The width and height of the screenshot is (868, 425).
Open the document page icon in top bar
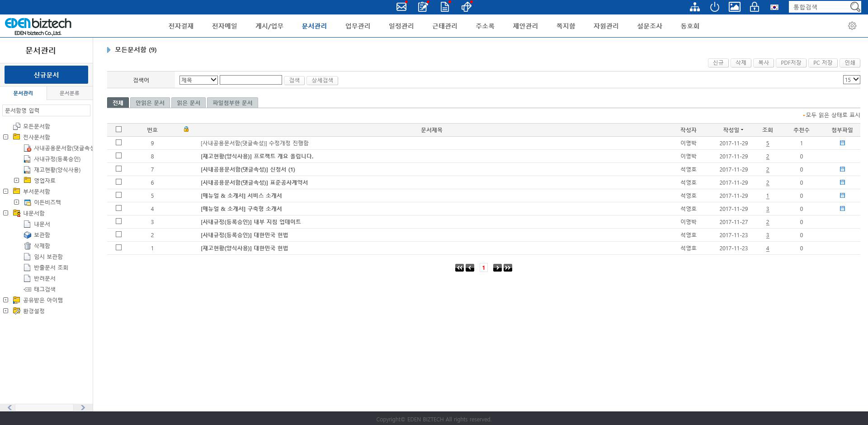coord(445,7)
